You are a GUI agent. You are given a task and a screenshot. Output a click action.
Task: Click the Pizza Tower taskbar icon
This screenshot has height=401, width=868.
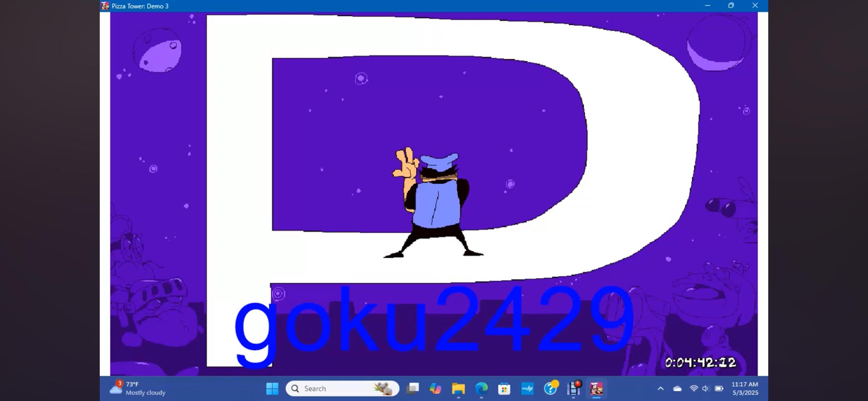596,388
